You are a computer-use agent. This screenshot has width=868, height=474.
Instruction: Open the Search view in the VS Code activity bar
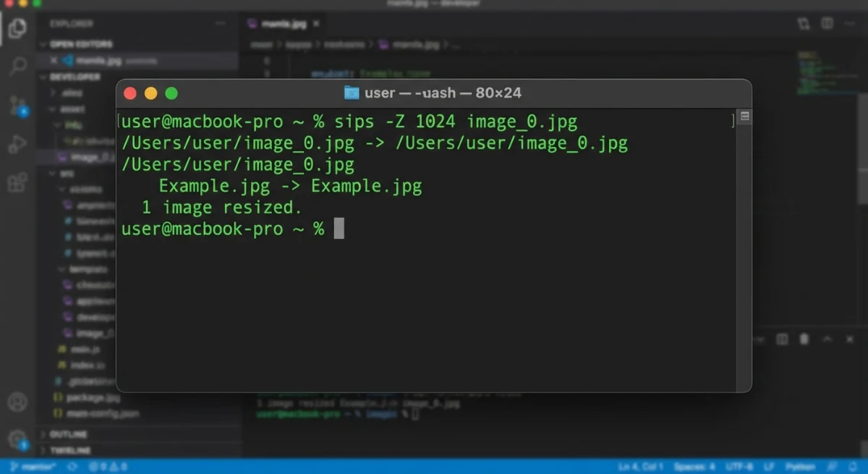pyautogui.click(x=17, y=67)
